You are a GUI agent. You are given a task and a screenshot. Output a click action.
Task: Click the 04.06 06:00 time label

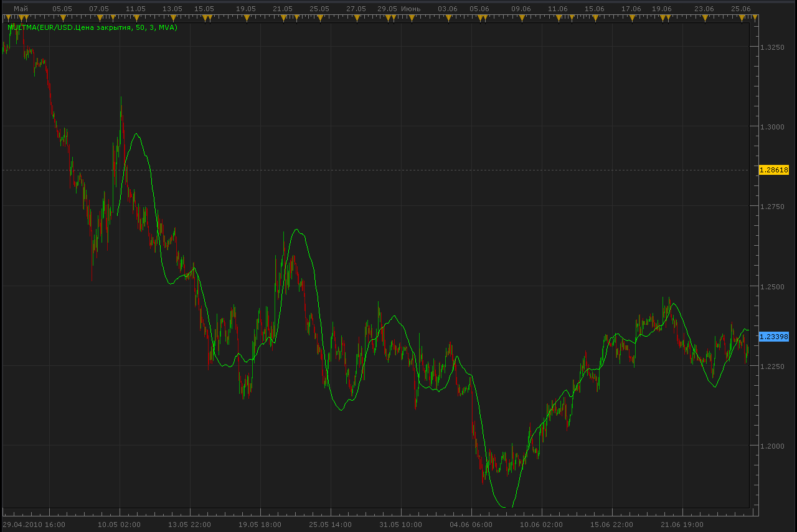click(471, 525)
